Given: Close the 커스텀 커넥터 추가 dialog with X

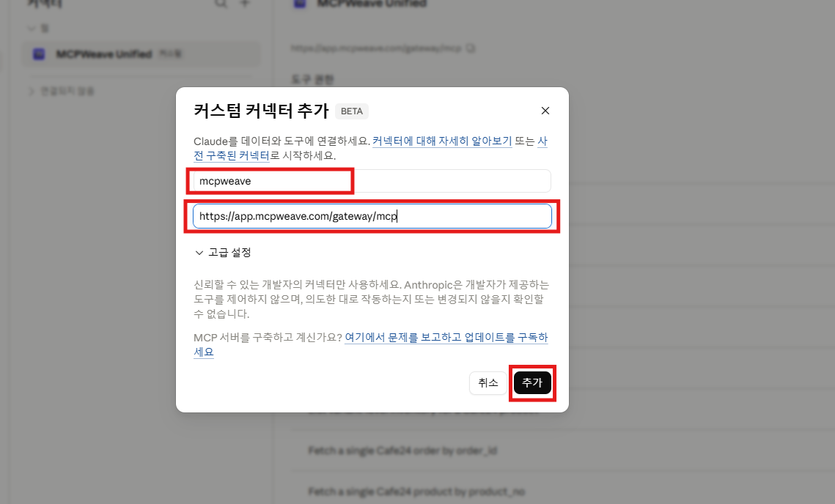Looking at the screenshot, I should [545, 111].
